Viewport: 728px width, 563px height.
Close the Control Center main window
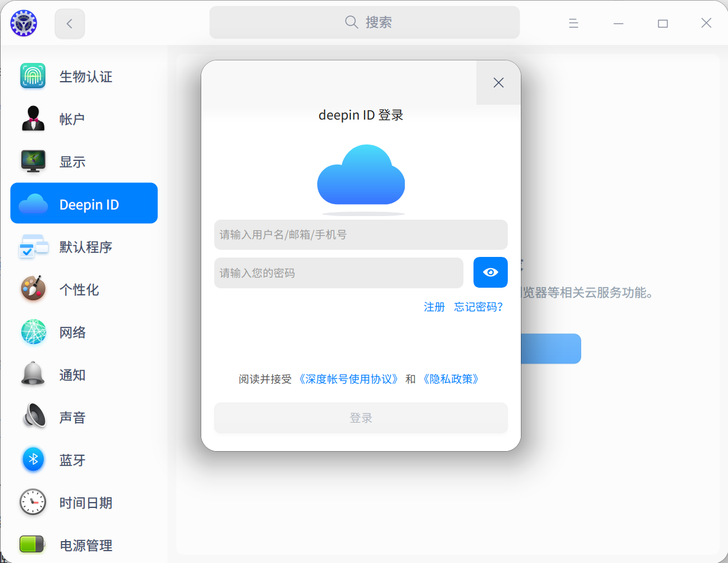[706, 23]
